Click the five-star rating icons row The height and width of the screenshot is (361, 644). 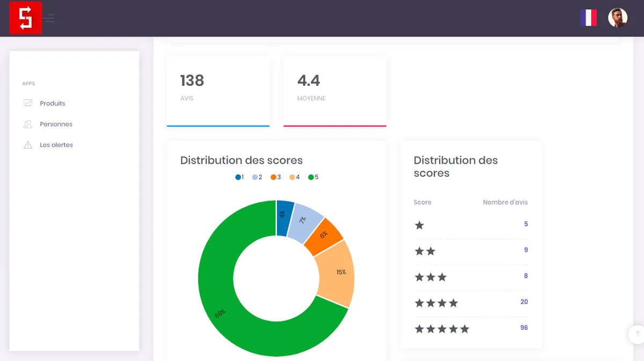pos(442,329)
